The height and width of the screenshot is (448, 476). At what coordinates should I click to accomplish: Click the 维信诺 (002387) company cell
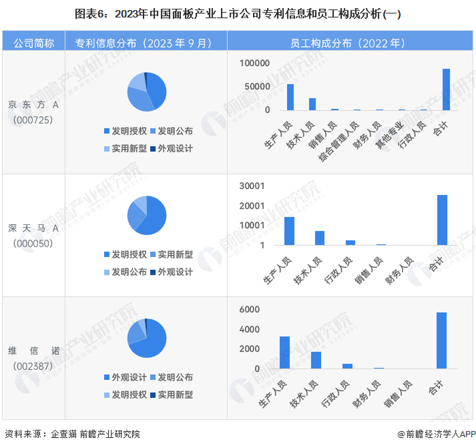pyautogui.click(x=33, y=358)
